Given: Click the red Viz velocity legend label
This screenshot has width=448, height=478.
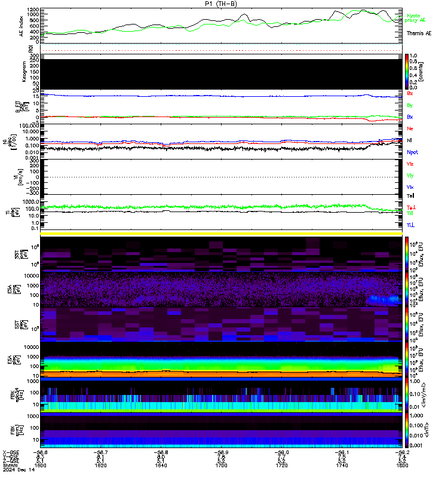Looking at the screenshot, I should (x=410, y=164).
